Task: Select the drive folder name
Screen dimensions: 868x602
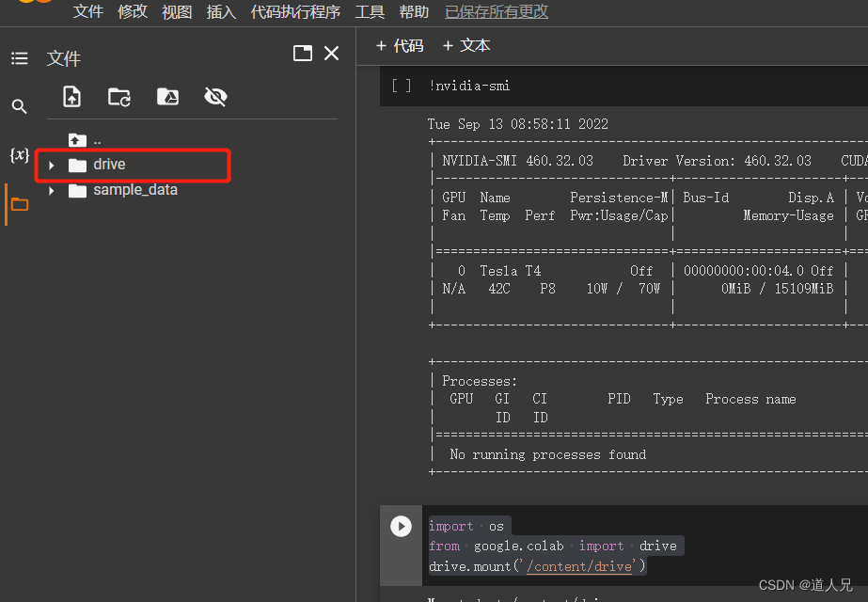Action: (x=109, y=165)
